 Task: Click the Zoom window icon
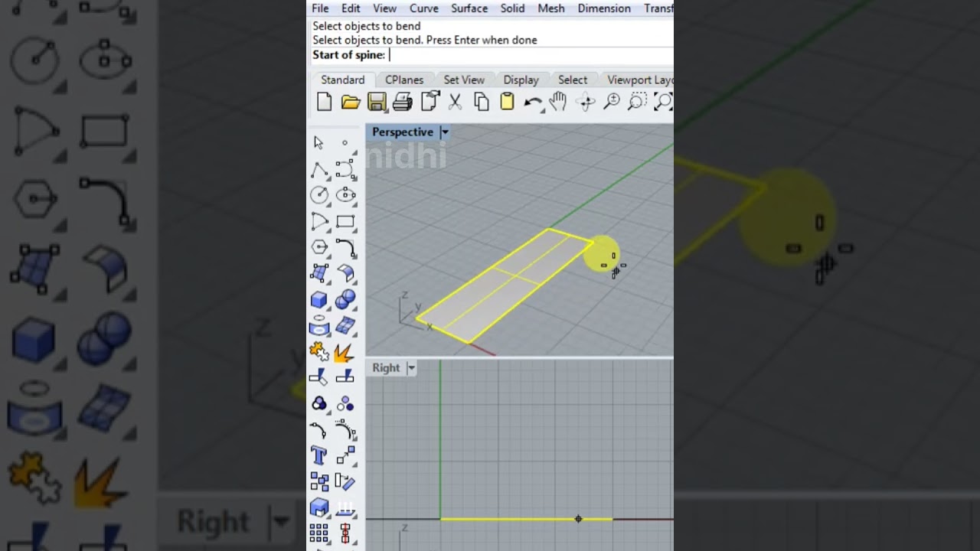[x=637, y=102]
